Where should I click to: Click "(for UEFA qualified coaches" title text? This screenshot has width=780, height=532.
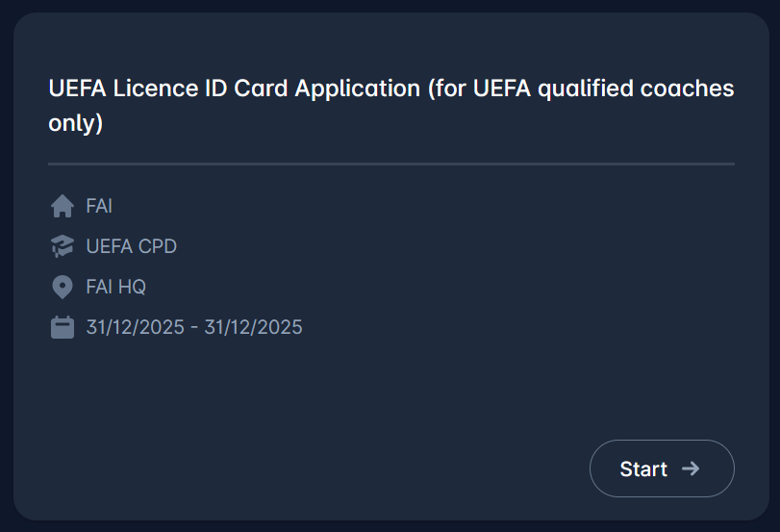click(580, 89)
